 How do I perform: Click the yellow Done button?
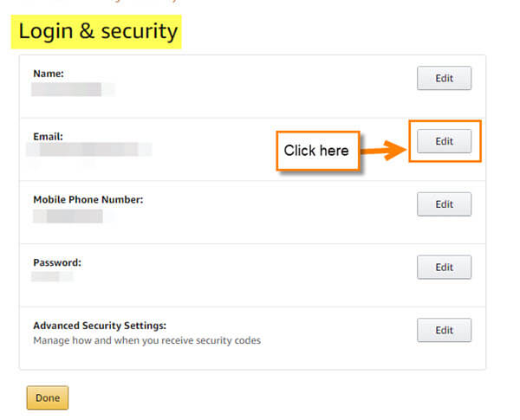(48, 397)
